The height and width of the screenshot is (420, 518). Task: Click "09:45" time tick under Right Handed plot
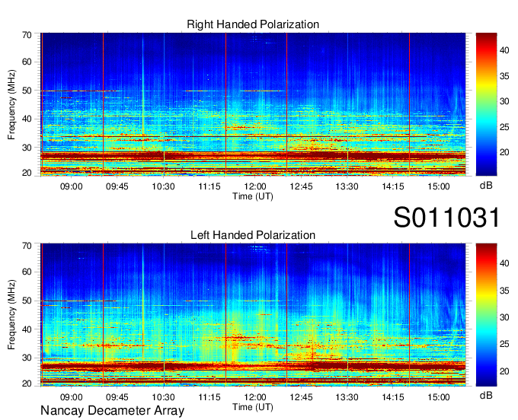(x=117, y=186)
